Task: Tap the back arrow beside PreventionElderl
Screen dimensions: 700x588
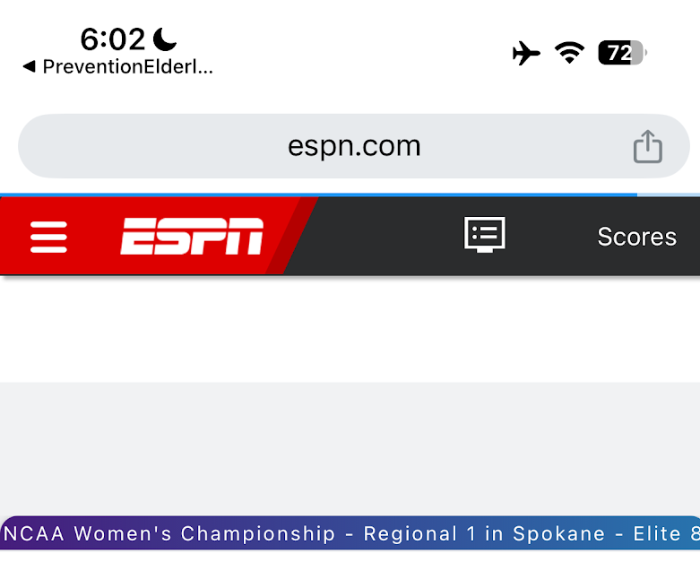Action: click(x=28, y=66)
